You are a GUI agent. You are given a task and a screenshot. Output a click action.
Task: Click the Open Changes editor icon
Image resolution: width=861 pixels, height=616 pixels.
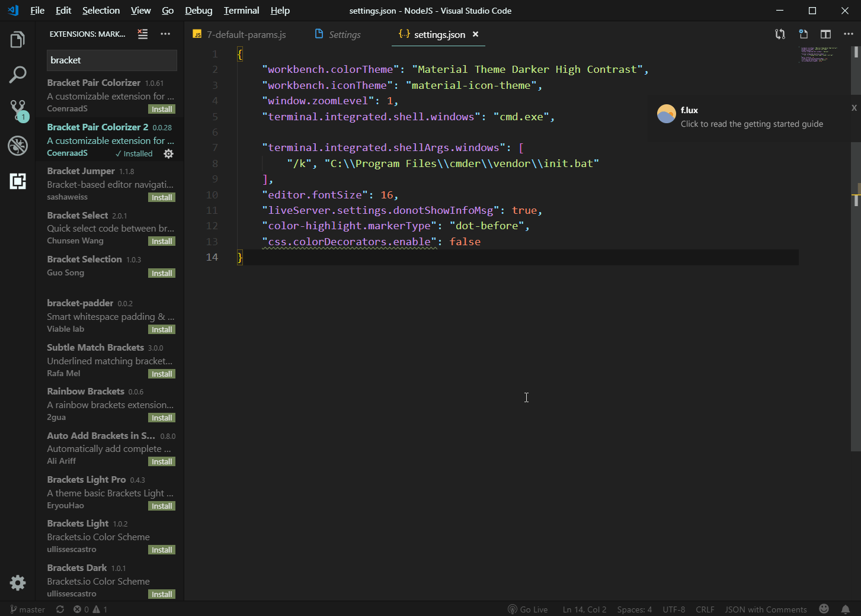coord(780,34)
